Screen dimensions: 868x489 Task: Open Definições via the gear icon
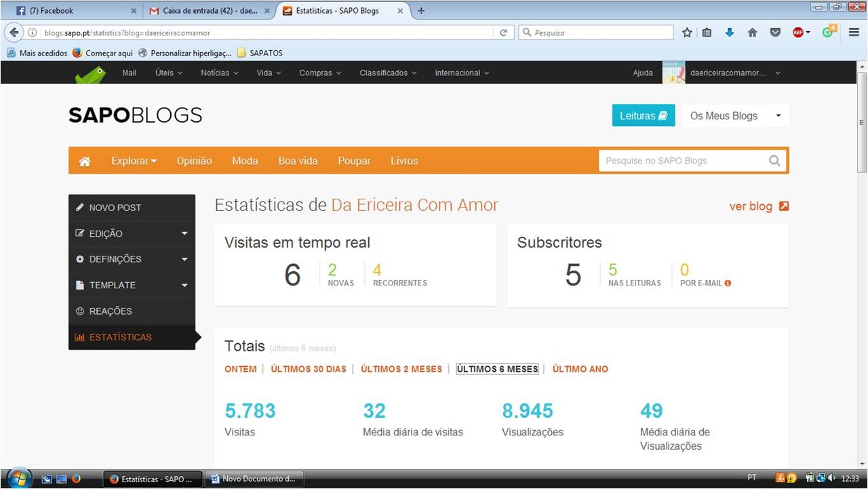80,259
